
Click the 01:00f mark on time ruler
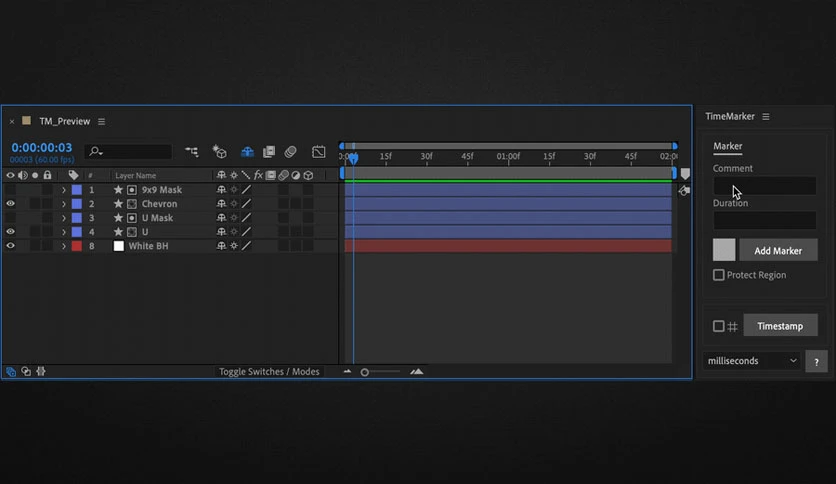508,156
